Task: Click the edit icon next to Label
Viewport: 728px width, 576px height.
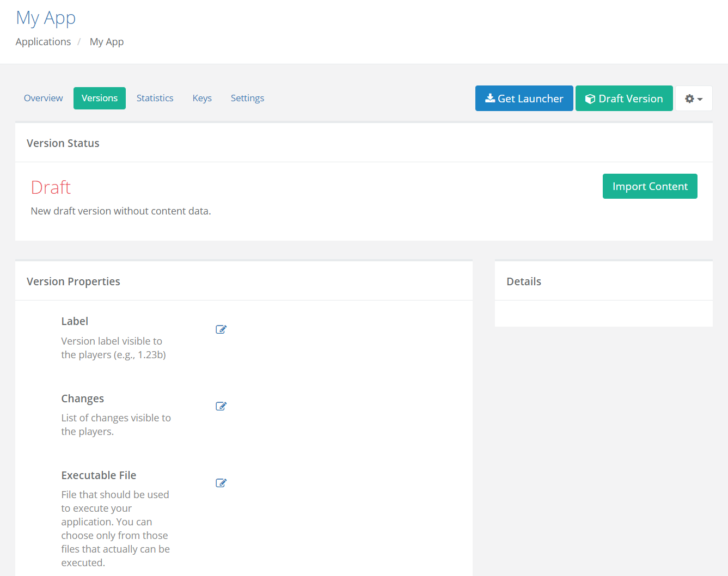Action: 221,329
